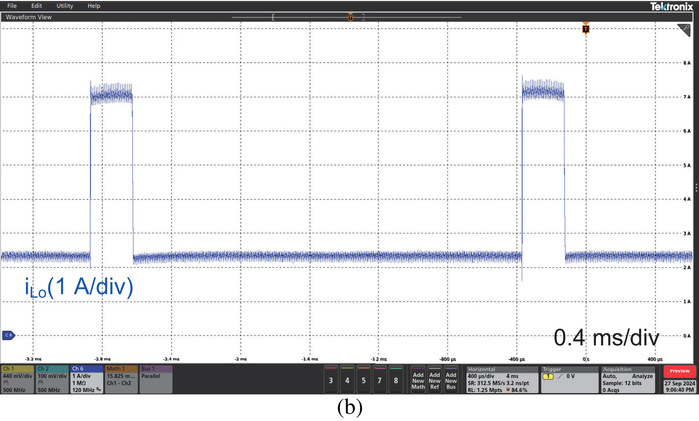Open the Help menu
The image size is (699, 421).
(x=94, y=6)
